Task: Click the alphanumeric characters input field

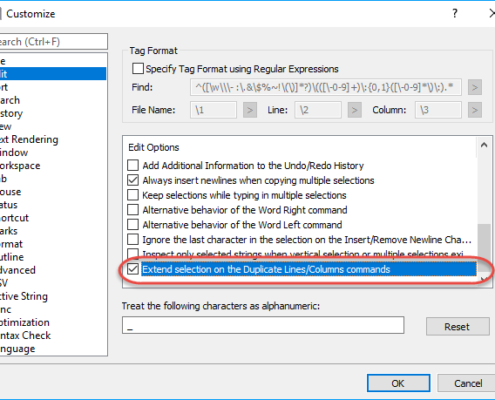Action: coord(263,325)
